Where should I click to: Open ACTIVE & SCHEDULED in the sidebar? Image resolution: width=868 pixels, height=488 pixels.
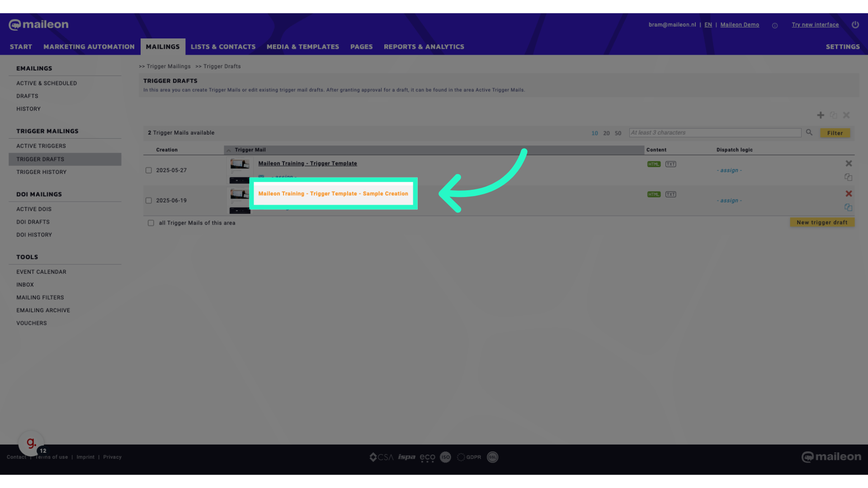point(47,83)
